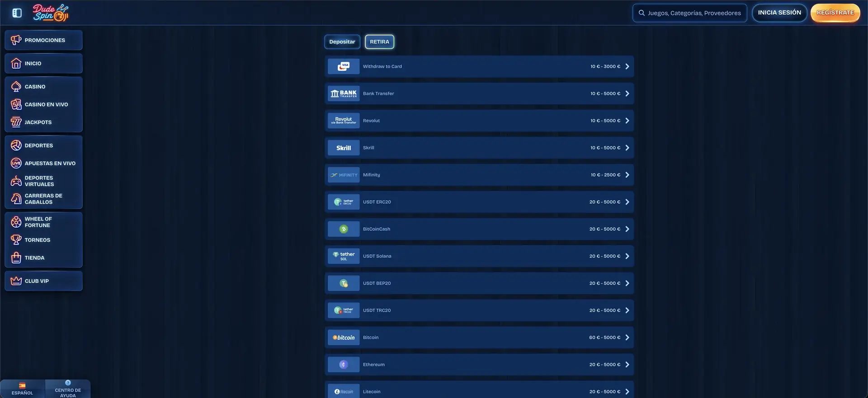Click the USDT BEP20 coin logo
The height and width of the screenshot is (398, 868).
point(344,283)
